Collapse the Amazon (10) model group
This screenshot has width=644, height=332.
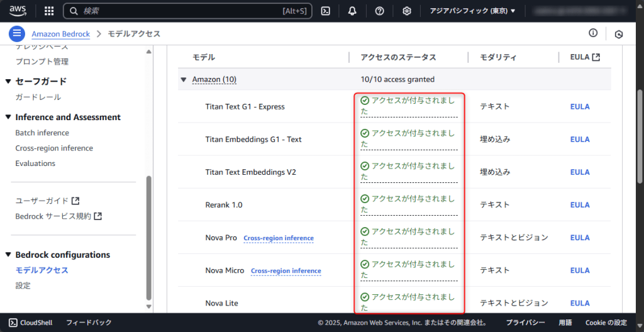(184, 80)
